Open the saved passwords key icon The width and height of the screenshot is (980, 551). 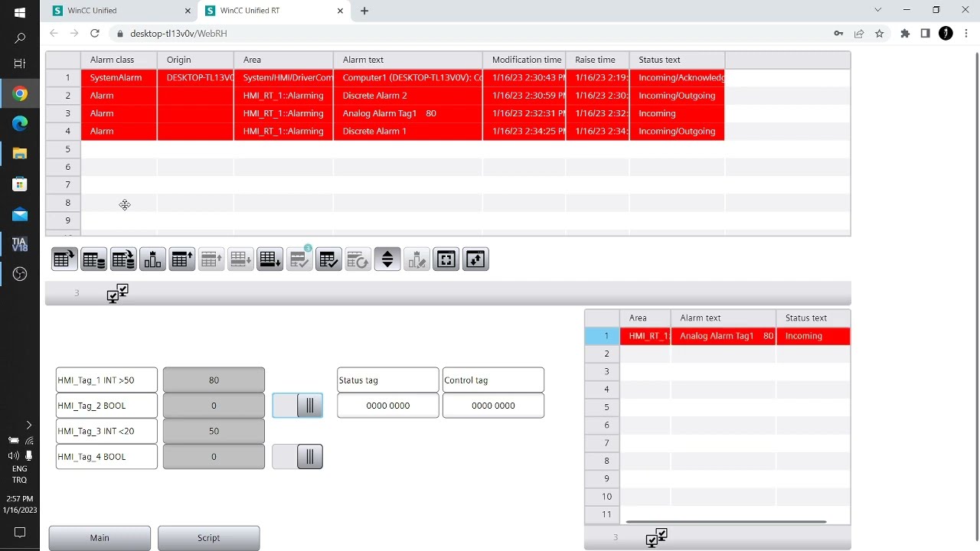[x=838, y=34]
